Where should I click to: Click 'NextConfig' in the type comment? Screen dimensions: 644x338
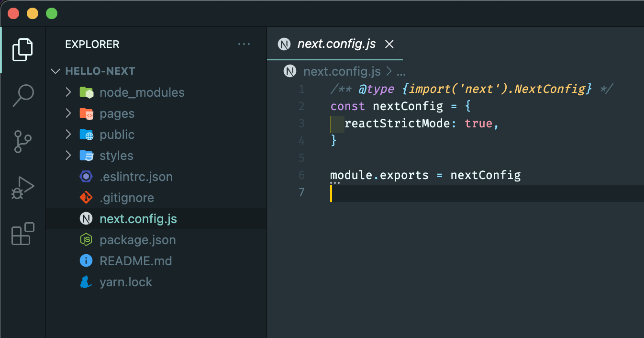coord(549,89)
